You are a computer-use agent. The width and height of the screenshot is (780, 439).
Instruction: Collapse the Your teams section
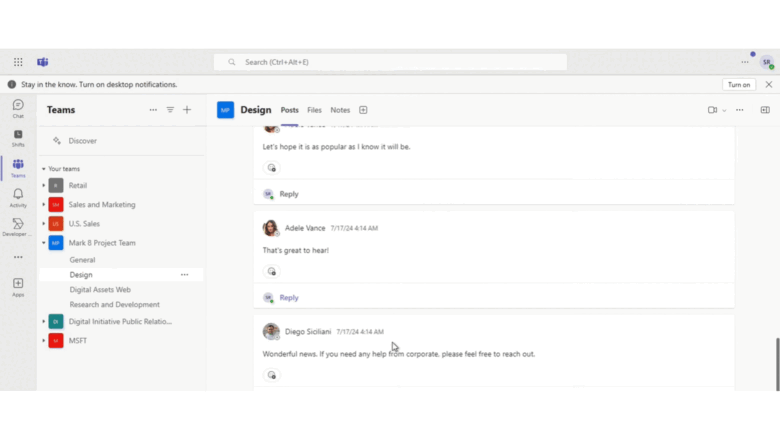pyautogui.click(x=43, y=169)
